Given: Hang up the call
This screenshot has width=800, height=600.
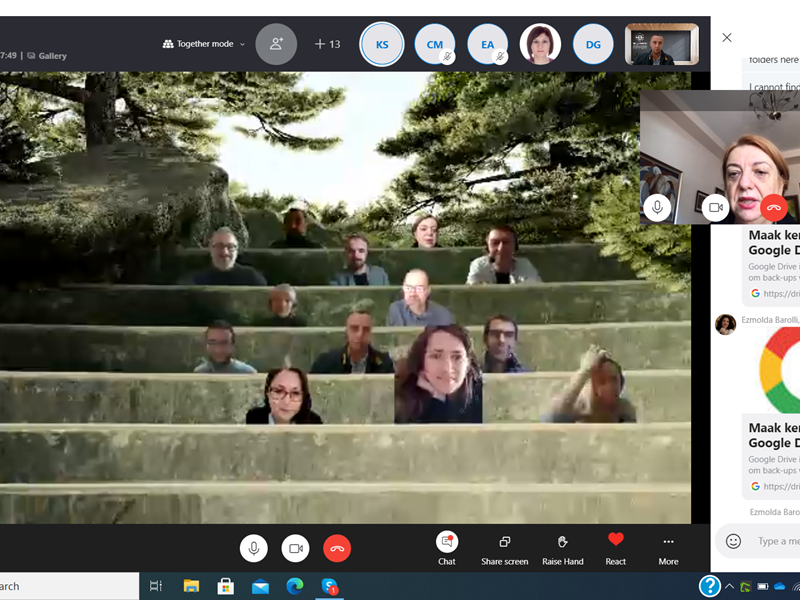Looking at the screenshot, I should coord(338,546).
